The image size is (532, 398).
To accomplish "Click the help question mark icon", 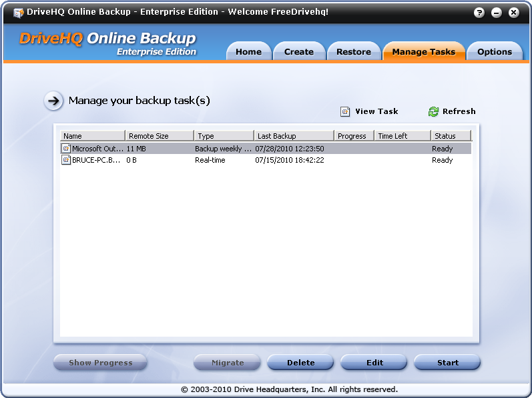I will tap(479, 13).
